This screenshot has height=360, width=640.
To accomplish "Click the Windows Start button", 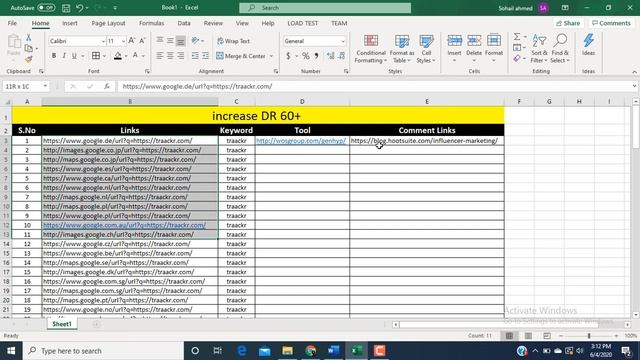I will (x=11, y=351).
